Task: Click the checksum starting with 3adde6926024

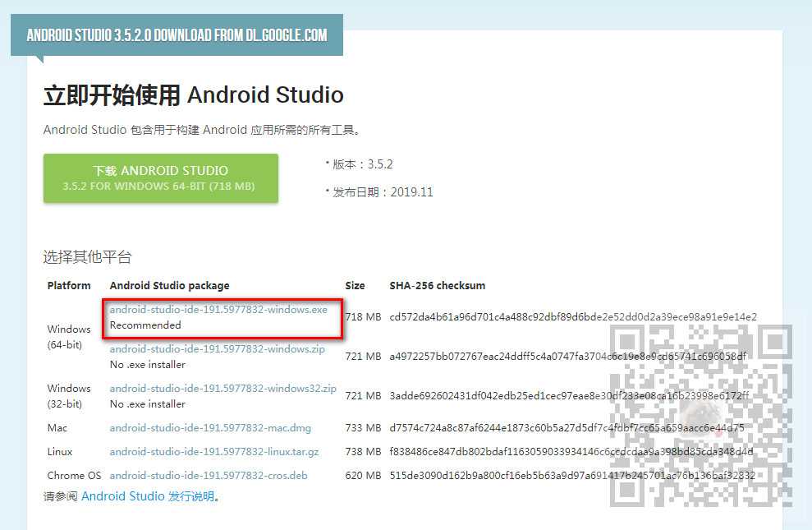Action: (x=569, y=396)
